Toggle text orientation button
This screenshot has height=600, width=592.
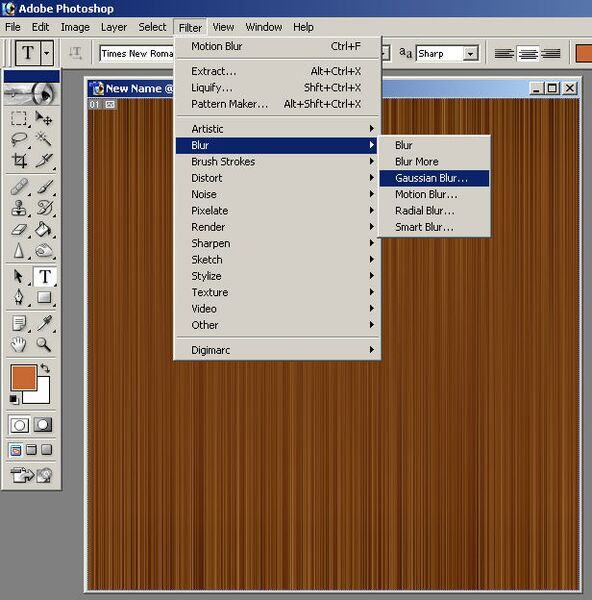pos(75,53)
